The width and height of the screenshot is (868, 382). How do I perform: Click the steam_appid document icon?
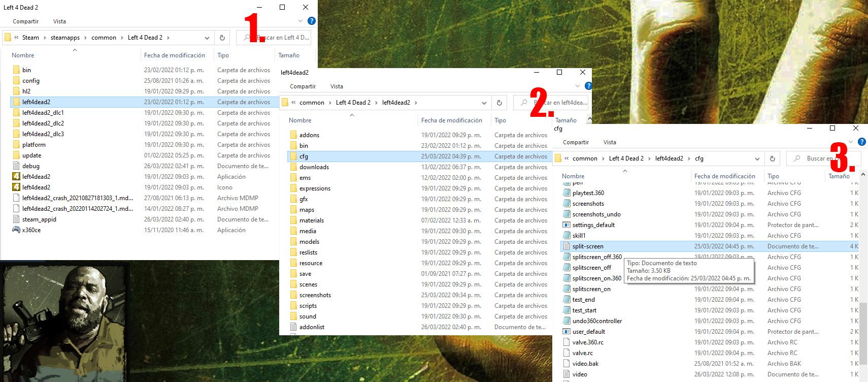point(16,219)
